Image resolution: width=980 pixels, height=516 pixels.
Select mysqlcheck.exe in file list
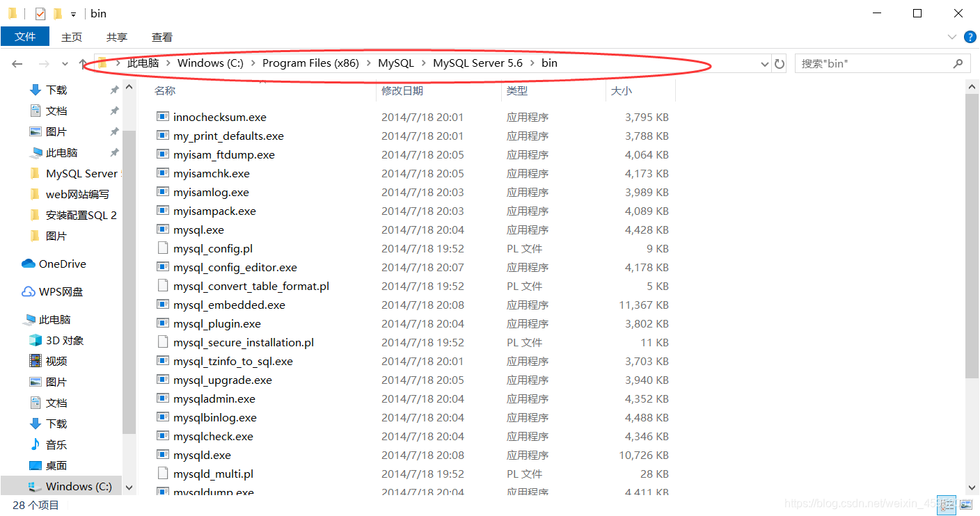(213, 436)
